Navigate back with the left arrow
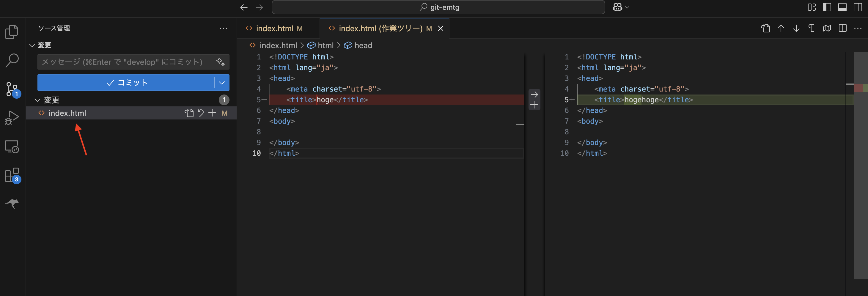The width and height of the screenshot is (868, 296). click(244, 7)
